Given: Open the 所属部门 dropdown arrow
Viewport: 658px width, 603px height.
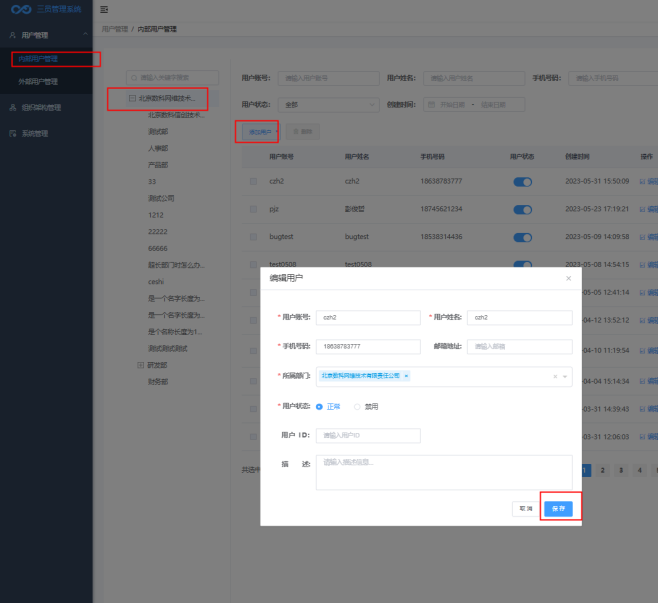Looking at the screenshot, I should pos(565,376).
